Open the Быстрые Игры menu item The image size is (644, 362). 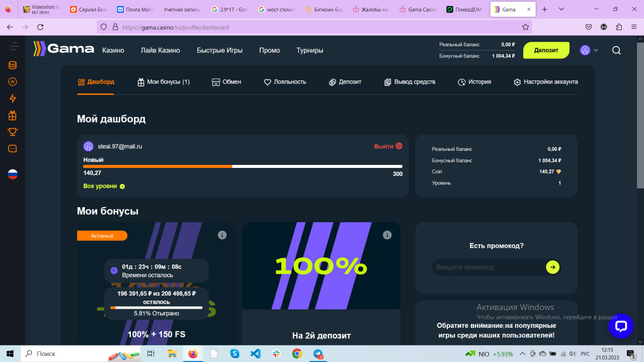(x=220, y=50)
